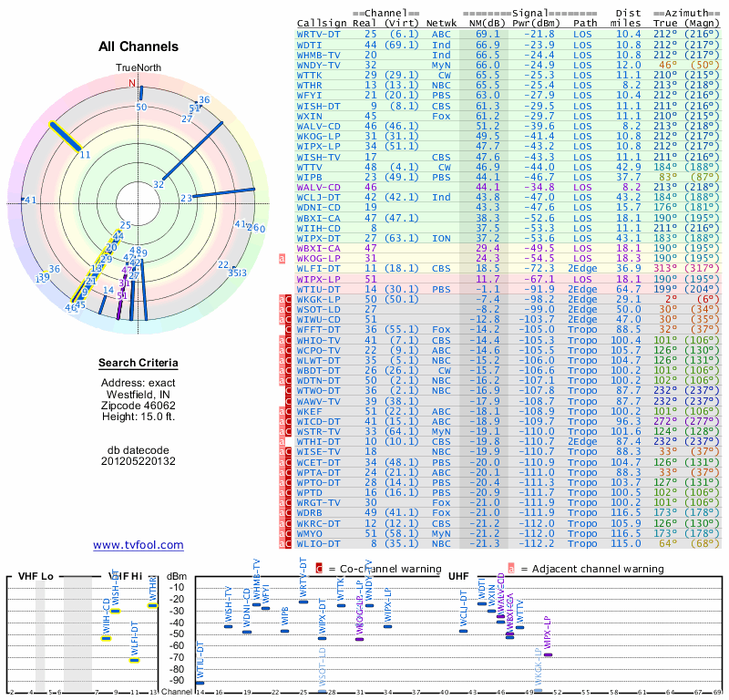729x700 pixels.
Task: Click the Netwk column header
Action: [x=441, y=24]
